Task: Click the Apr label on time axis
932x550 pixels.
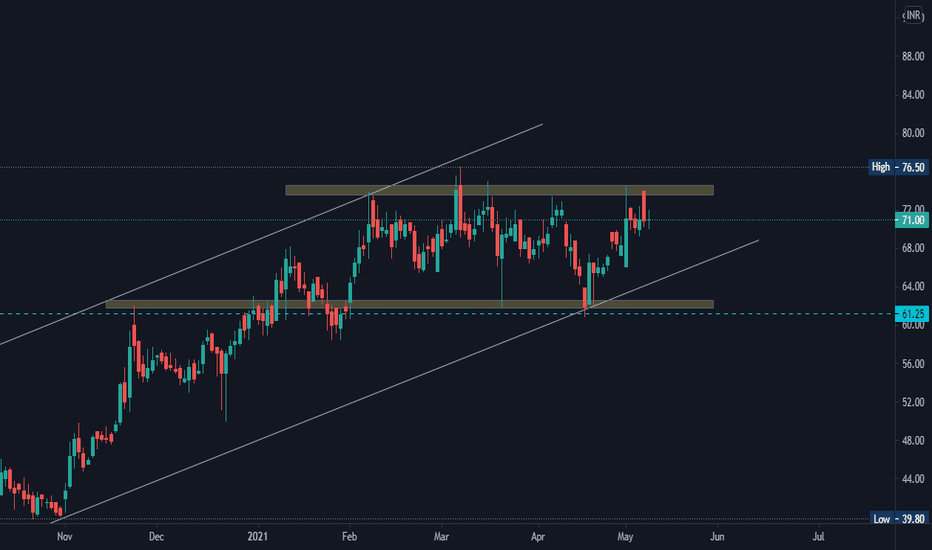Action: click(x=538, y=536)
